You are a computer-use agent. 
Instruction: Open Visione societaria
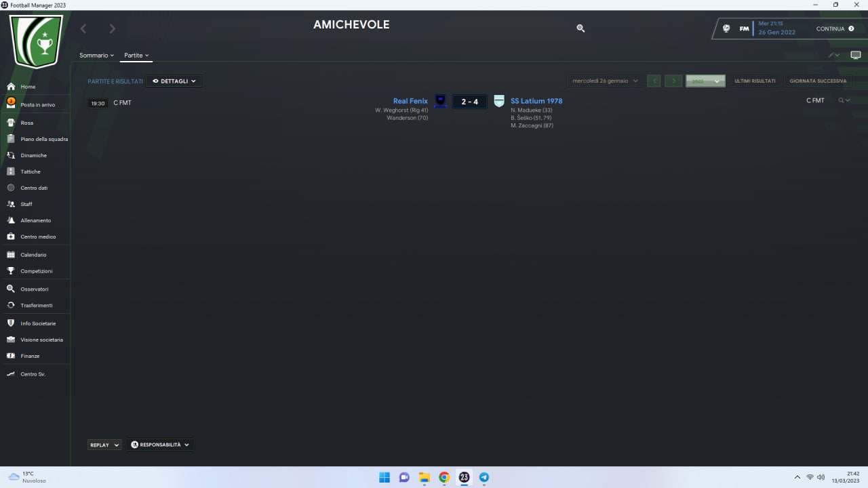(36, 340)
